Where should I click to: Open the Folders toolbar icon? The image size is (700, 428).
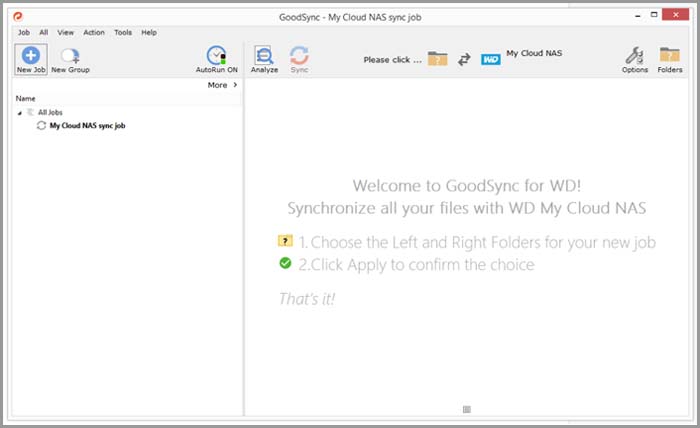click(x=670, y=57)
